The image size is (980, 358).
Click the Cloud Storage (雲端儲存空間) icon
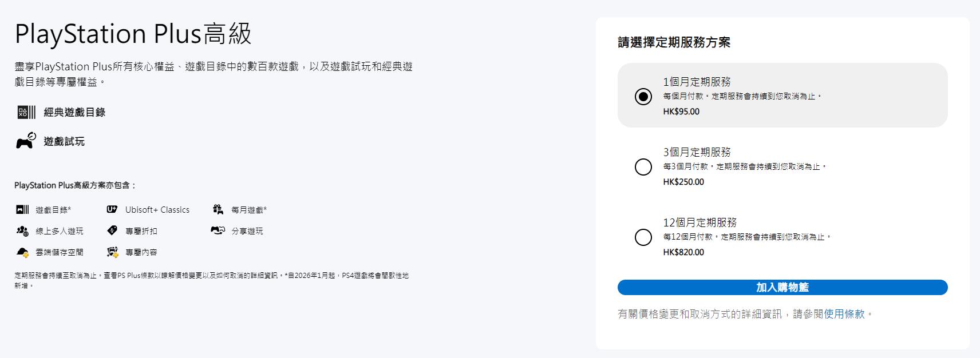pyautogui.click(x=22, y=252)
